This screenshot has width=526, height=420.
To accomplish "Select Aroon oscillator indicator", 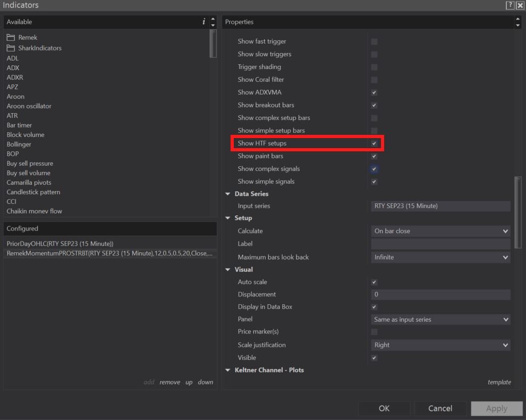I will pos(29,106).
